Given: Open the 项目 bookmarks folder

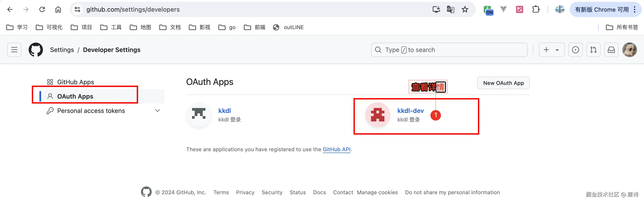Looking at the screenshot, I should 81,27.
